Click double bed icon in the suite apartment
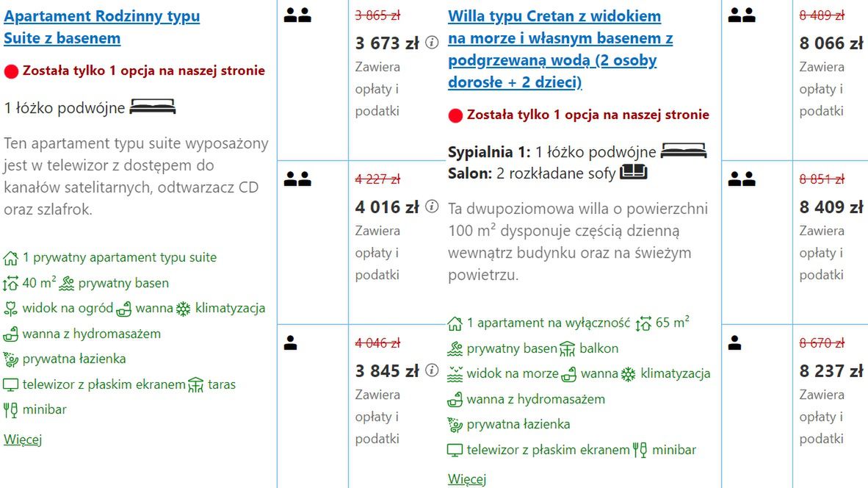868x488 pixels. point(152,107)
